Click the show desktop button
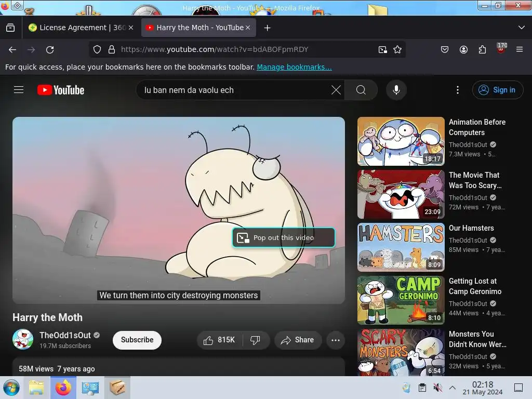 point(518,388)
